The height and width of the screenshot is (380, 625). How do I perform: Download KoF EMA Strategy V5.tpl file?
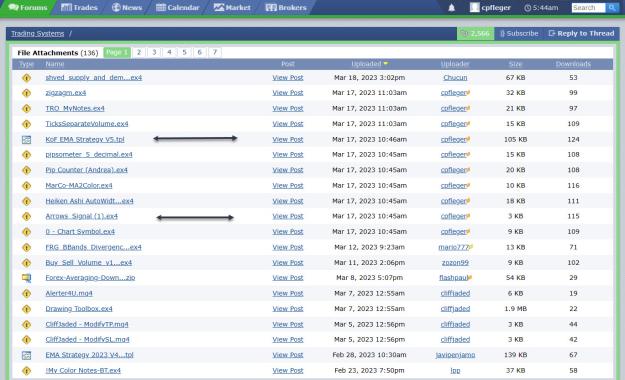tap(85, 140)
